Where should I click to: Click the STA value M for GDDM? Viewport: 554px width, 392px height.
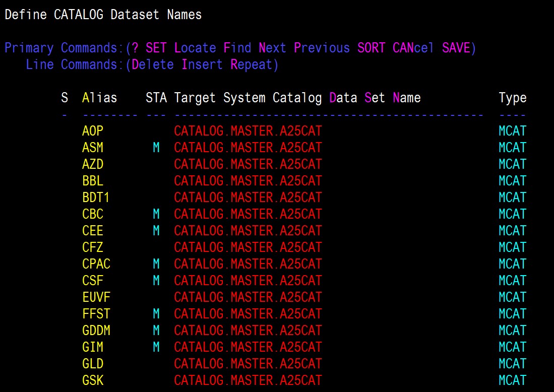[x=156, y=331]
